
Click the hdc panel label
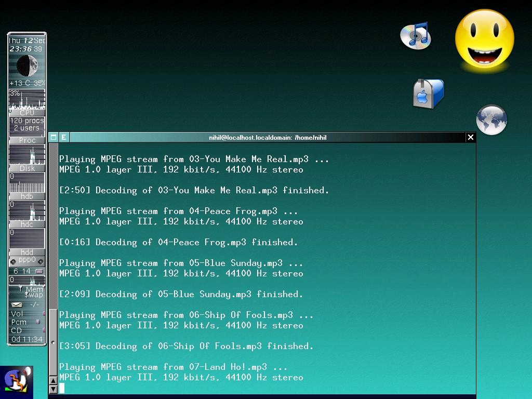[27, 224]
